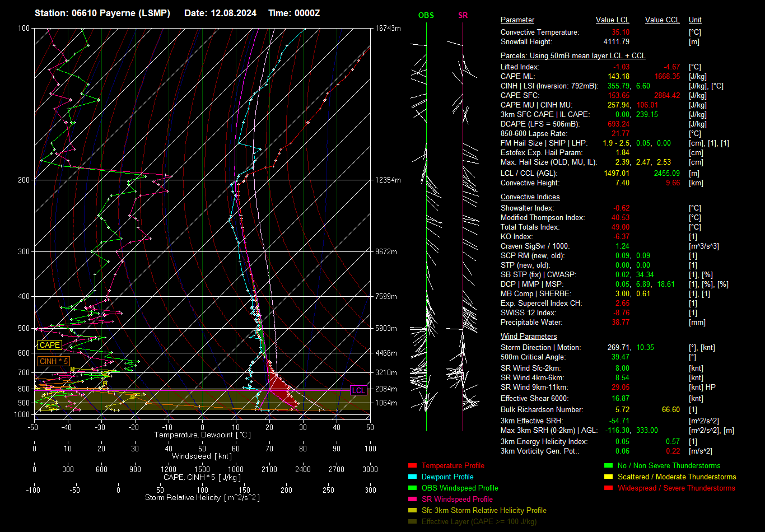Click the red Temperature Profile legend swatch

pos(413,466)
